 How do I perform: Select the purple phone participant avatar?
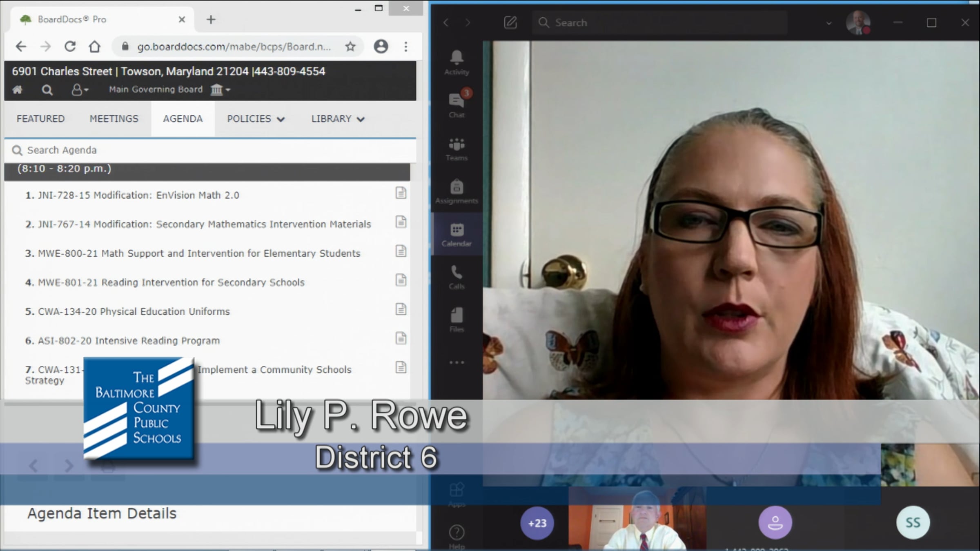pos(775,522)
